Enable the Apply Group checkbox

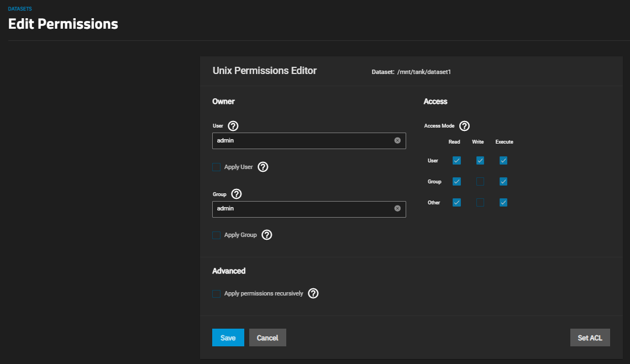click(x=217, y=235)
